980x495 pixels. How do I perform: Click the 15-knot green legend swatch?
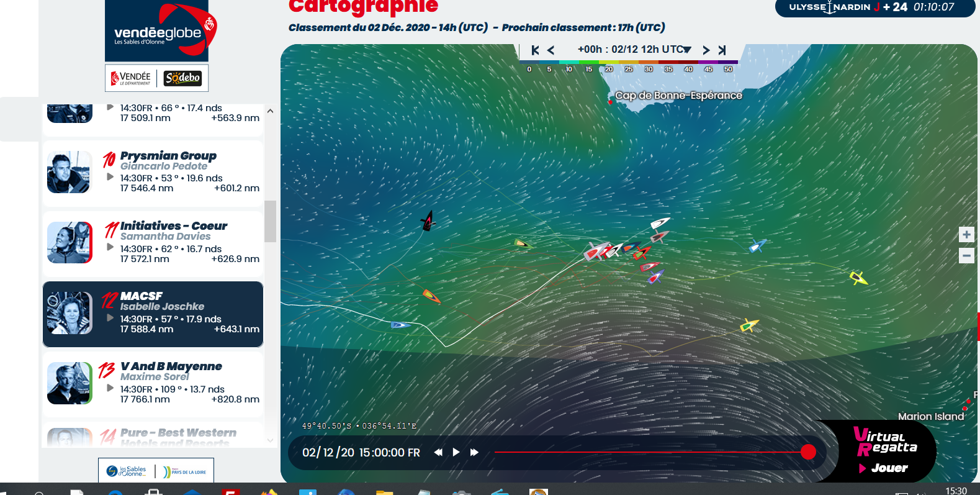(588, 63)
